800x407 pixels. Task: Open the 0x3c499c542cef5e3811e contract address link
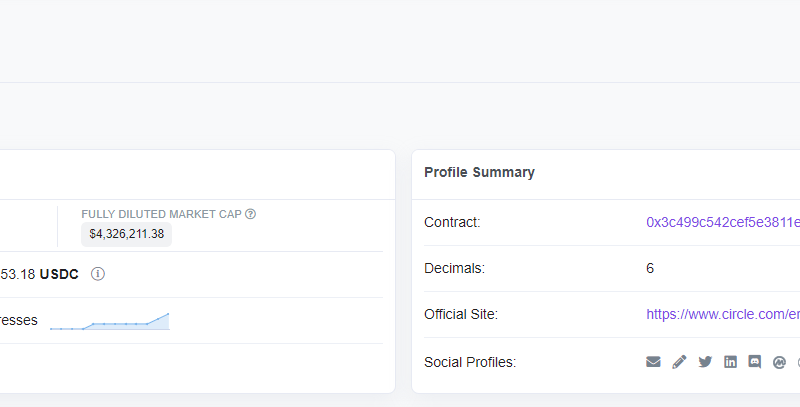(722, 222)
